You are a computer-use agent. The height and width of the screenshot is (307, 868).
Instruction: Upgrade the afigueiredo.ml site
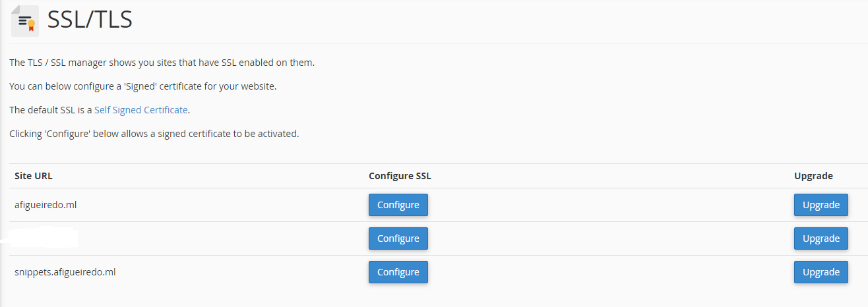[x=821, y=205]
